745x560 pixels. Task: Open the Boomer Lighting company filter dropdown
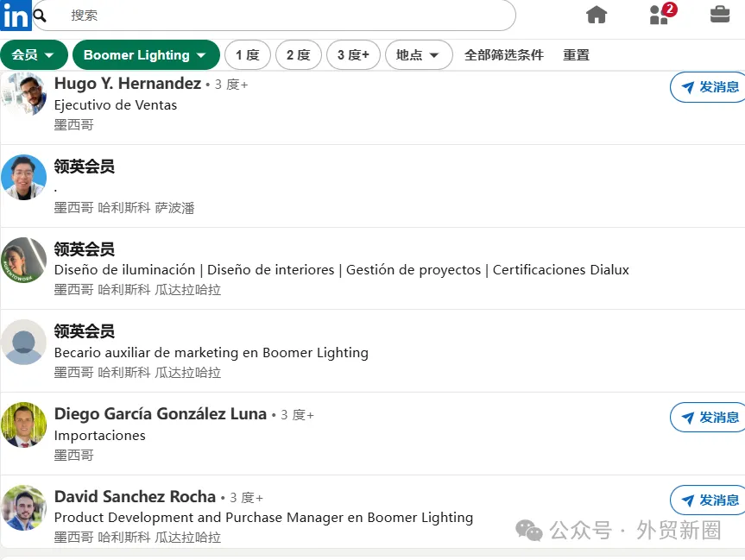146,55
